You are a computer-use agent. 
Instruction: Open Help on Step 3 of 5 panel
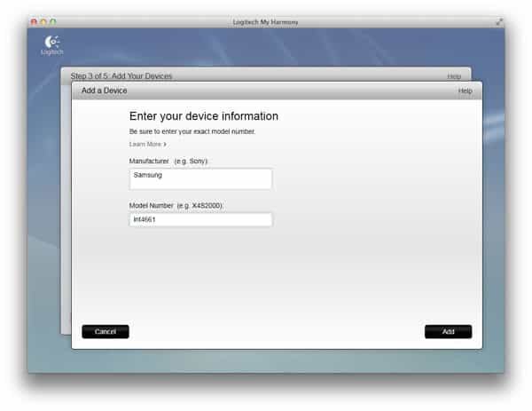[x=454, y=76]
